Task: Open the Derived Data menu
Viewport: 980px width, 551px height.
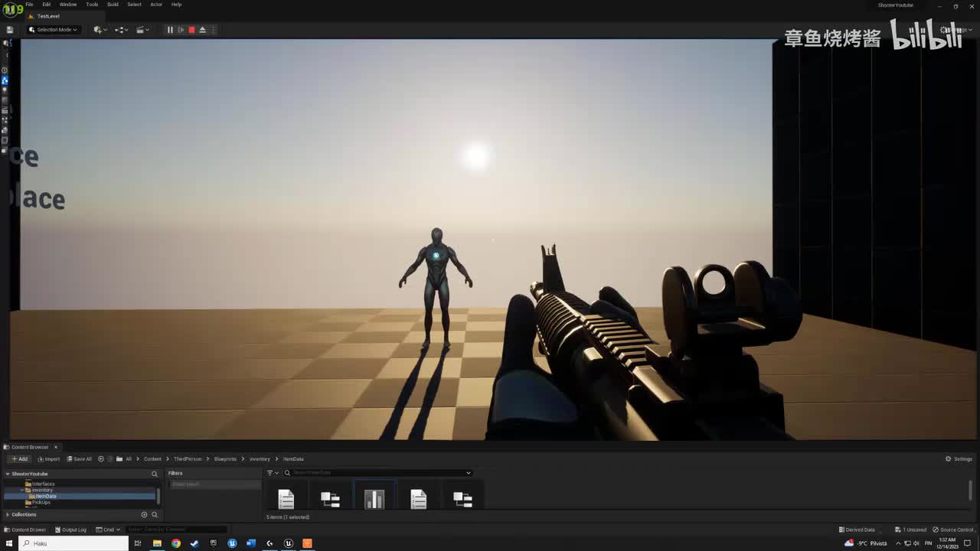Action: [857, 530]
